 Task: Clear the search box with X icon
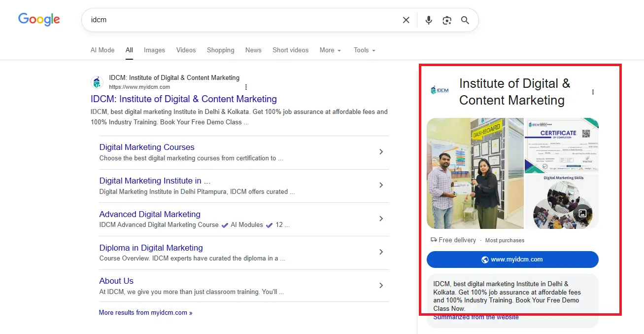[x=406, y=20]
